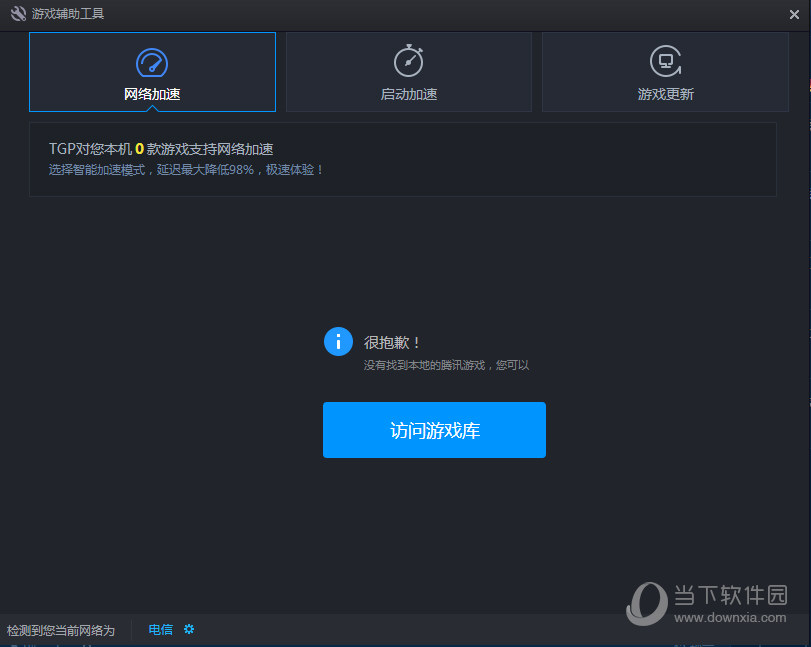The width and height of the screenshot is (811, 647).
Task: Click the 0 games supported counter text
Action: point(137,148)
